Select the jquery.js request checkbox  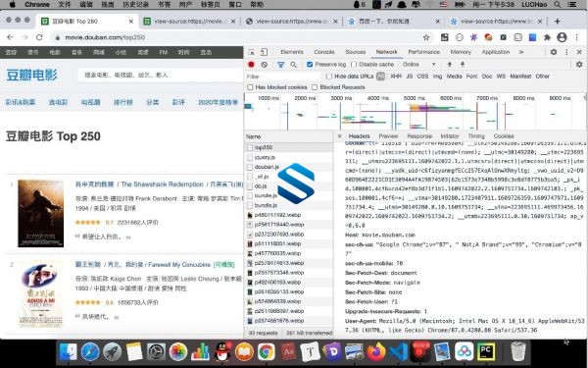tap(250, 157)
